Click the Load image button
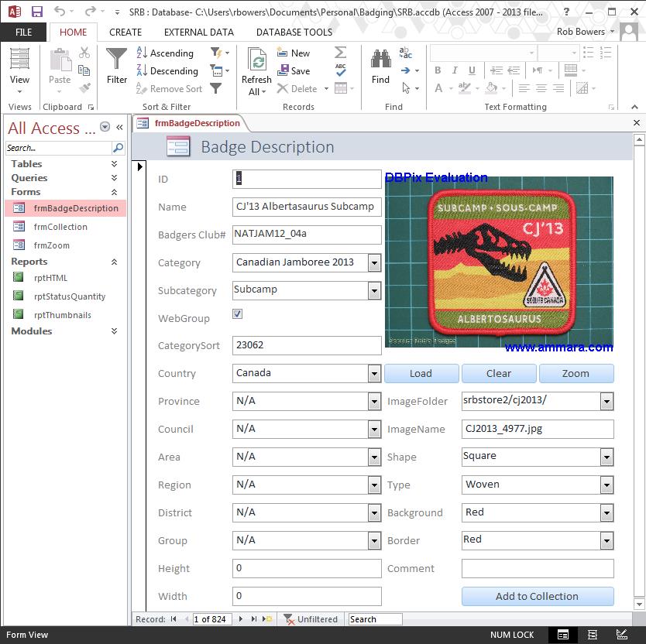The image size is (646, 644). 421,373
